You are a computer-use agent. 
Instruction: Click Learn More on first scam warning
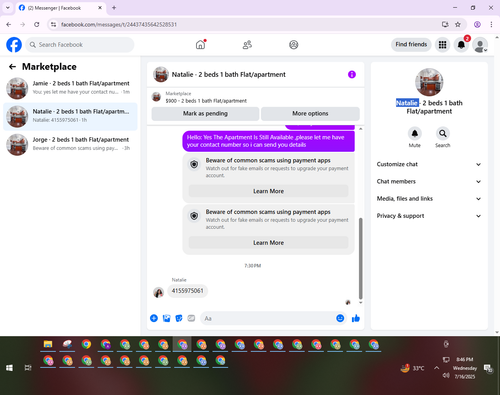click(268, 191)
